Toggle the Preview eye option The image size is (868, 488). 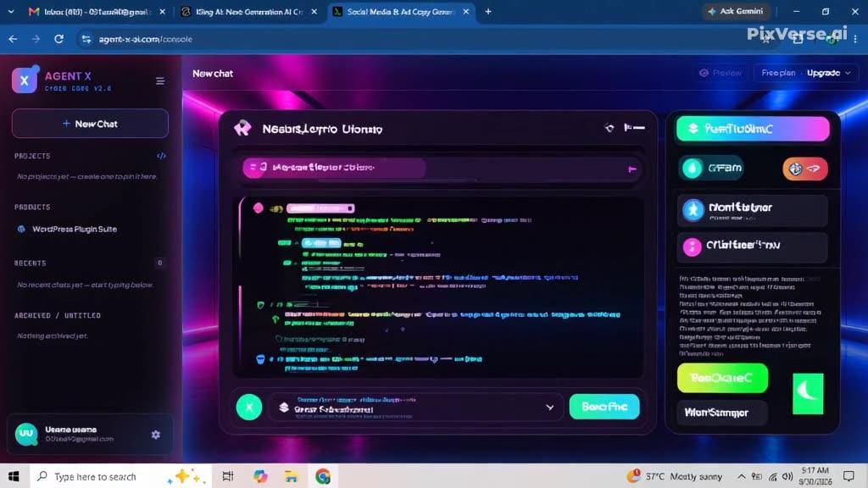coord(721,73)
